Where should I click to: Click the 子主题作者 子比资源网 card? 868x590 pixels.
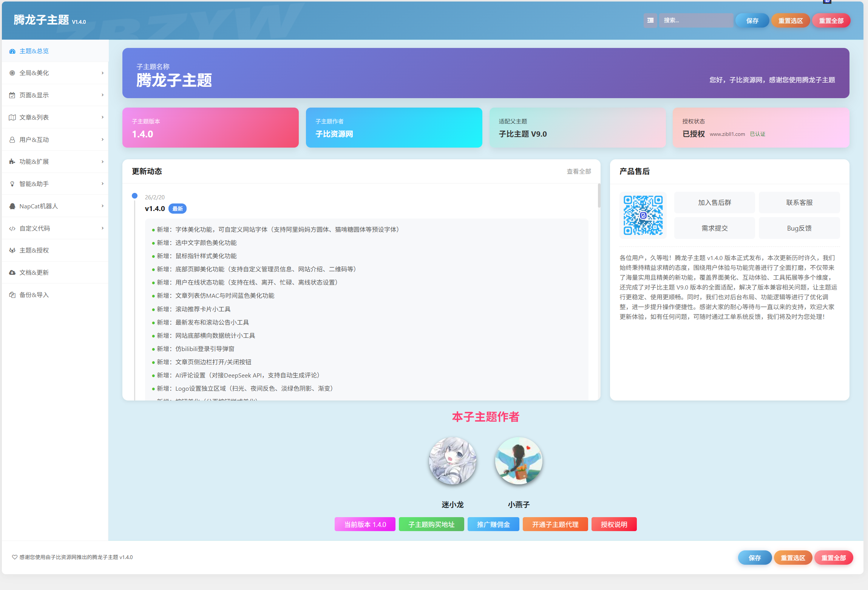[x=394, y=128]
